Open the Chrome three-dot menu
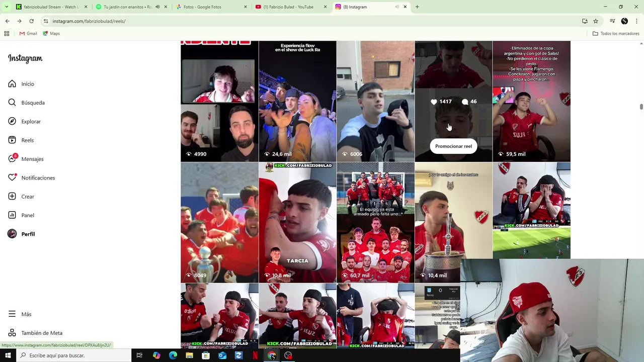Viewport: 644px width, 362px height. pos(636,21)
